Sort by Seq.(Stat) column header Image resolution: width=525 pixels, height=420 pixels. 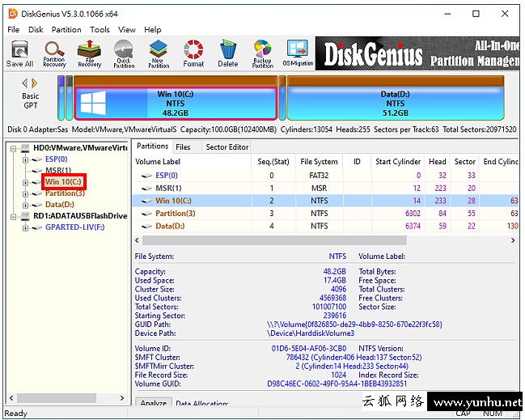coord(273,162)
